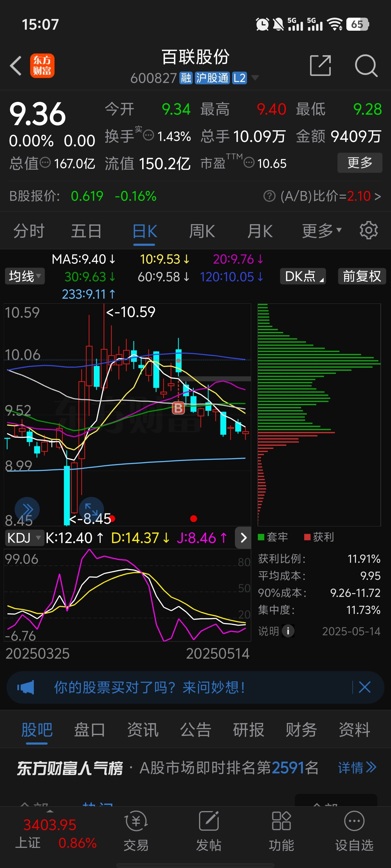This screenshot has height=868, width=391.
Task: Open the 盘口 tab
Action: (x=90, y=730)
